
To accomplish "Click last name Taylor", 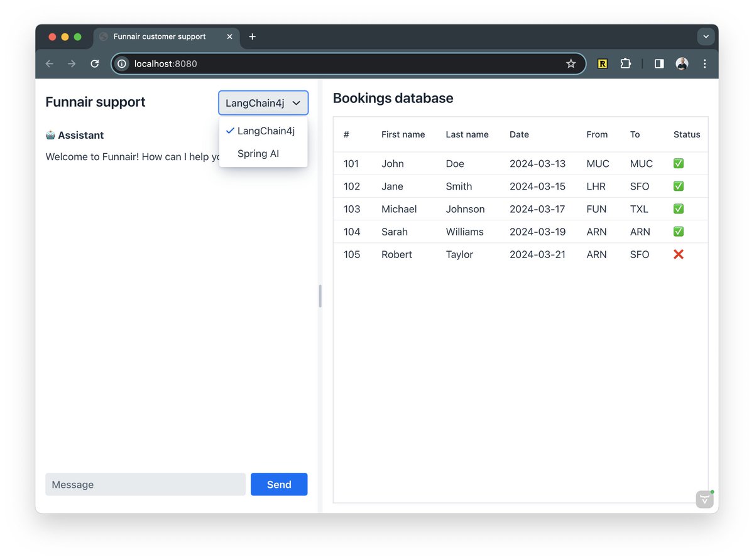I will tap(459, 254).
